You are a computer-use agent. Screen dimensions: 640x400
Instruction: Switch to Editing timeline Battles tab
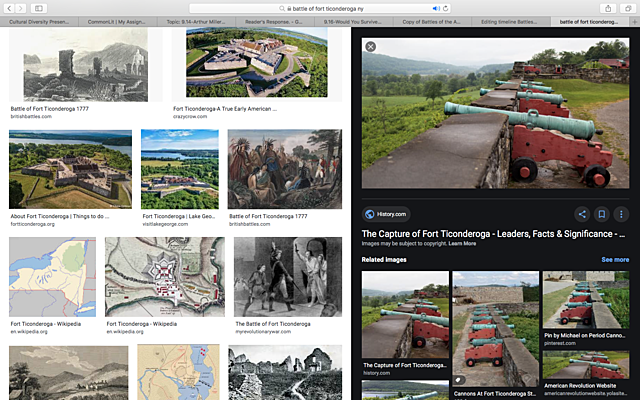tap(510, 22)
